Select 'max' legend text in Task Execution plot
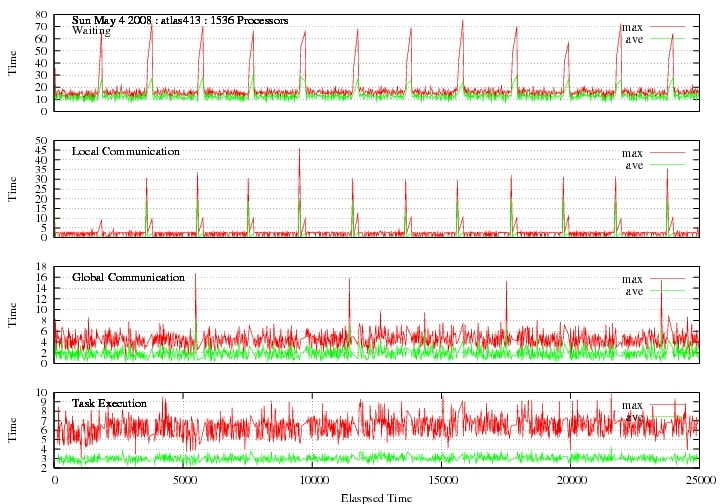This screenshot has width=720, height=504. coord(632,405)
